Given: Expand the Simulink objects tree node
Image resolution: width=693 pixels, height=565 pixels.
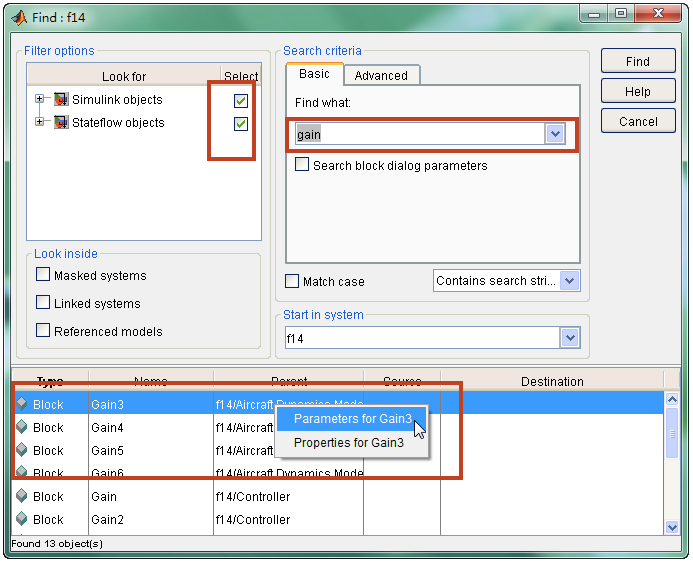Looking at the screenshot, I should [x=39, y=99].
